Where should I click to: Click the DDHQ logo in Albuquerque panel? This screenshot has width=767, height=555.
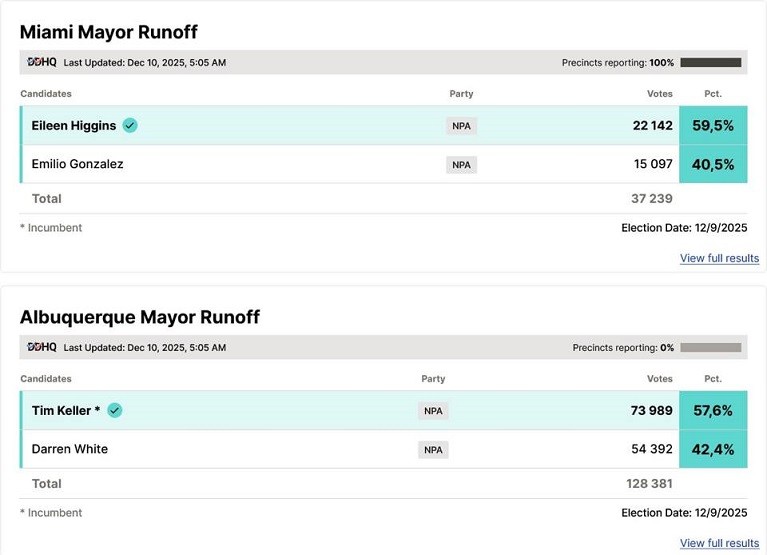pos(42,347)
